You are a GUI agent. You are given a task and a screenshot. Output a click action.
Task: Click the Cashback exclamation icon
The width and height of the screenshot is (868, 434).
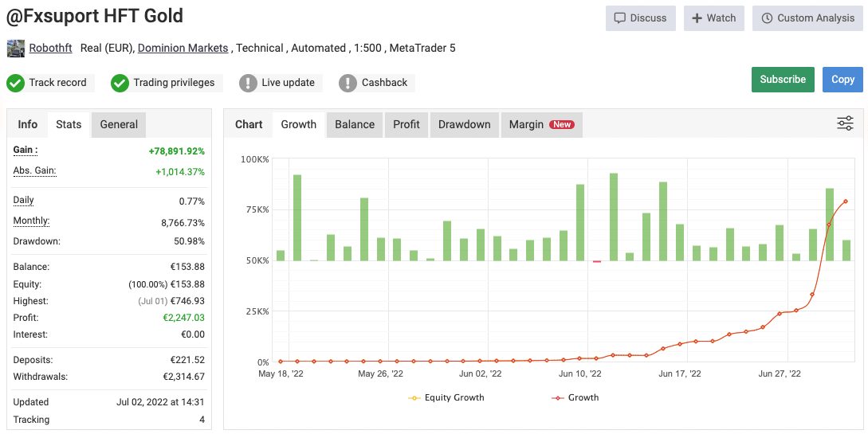pos(348,83)
